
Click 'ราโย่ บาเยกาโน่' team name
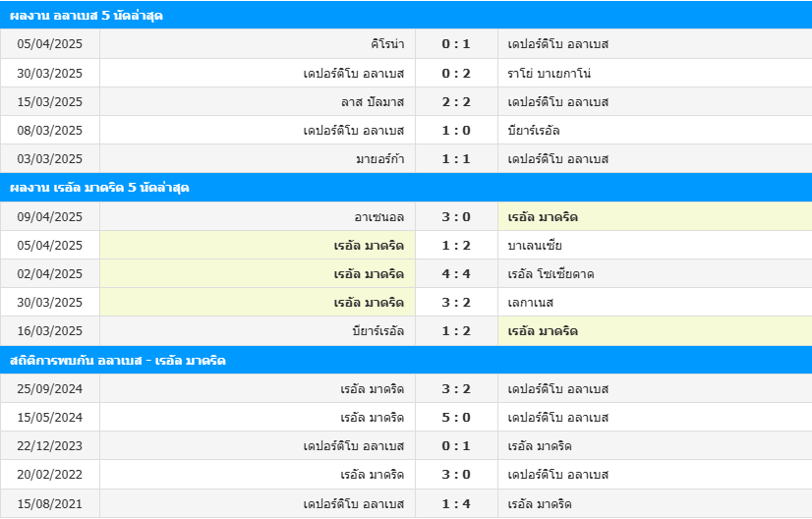click(549, 73)
